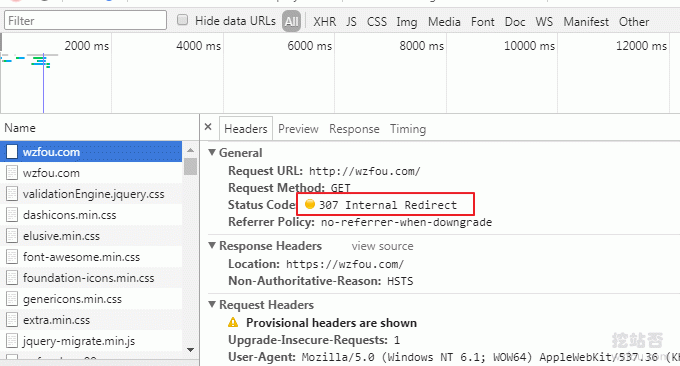Click the Request URL value http://wzfou.com/
This screenshot has width=680, height=366.
(364, 171)
